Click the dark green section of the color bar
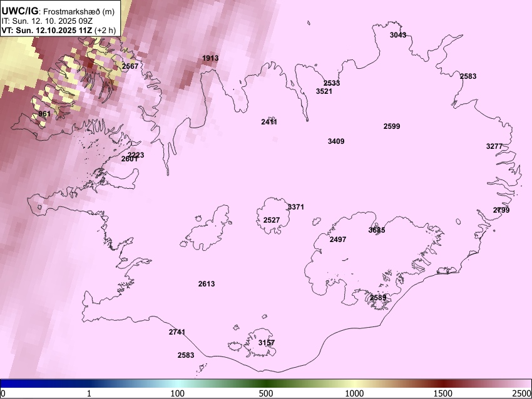532x399 pixels. (266, 384)
